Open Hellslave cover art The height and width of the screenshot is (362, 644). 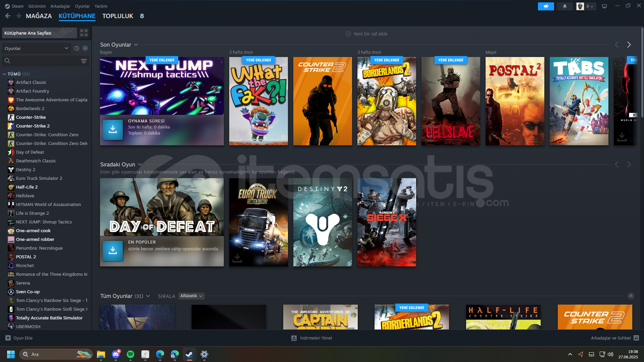(451, 101)
